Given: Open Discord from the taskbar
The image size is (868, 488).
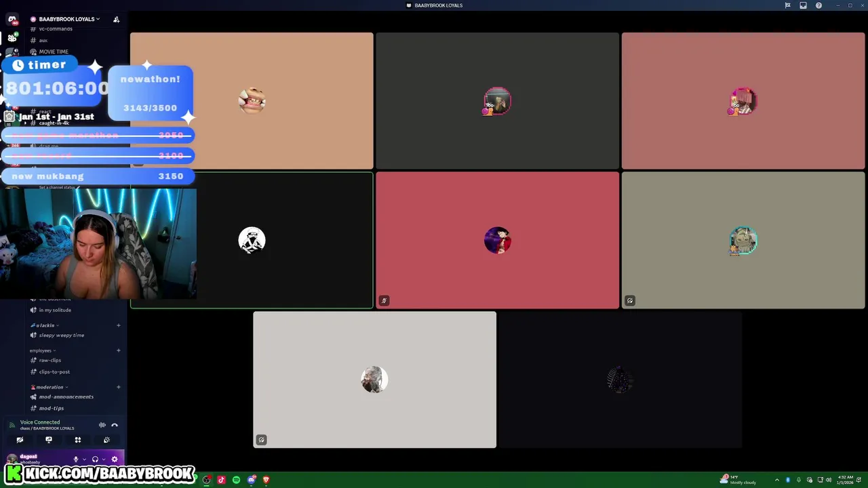Looking at the screenshot, I should pyautogui.click(x=251, y=480).
